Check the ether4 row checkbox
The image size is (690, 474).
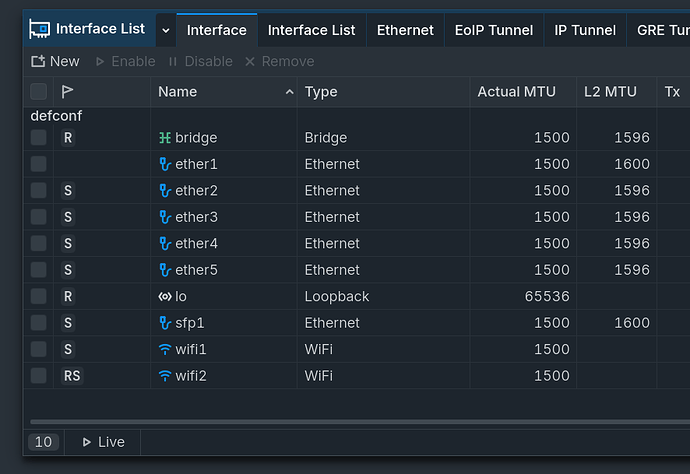pyautogui.click(x=39, y=243)
